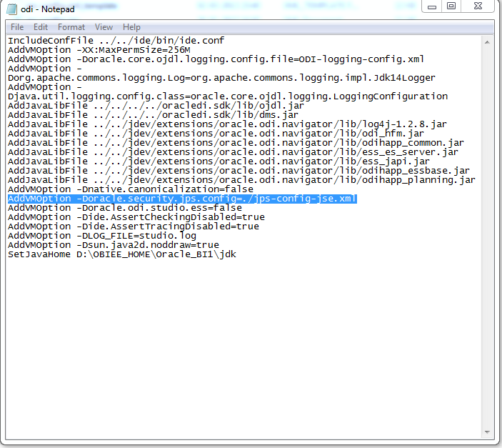Click the MaxPermSize=256M line
This screenshot has height=448, width=502.
point(99,50)
